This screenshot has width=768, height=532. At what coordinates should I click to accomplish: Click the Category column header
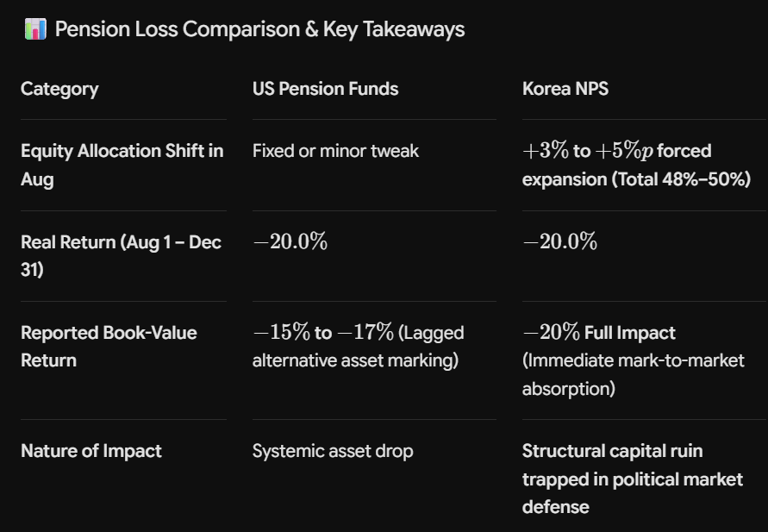(59, 89)
